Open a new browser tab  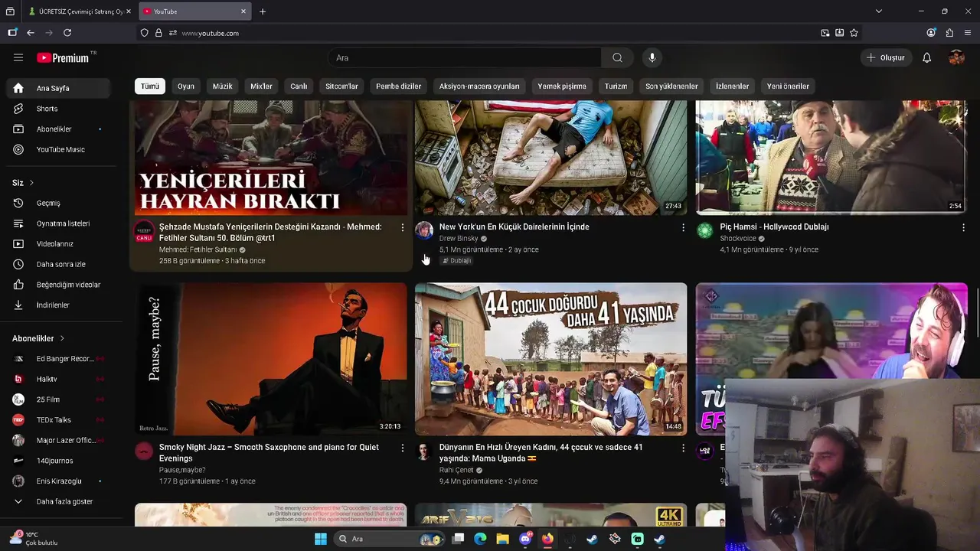pyautogui.click(x=263, y=11)
